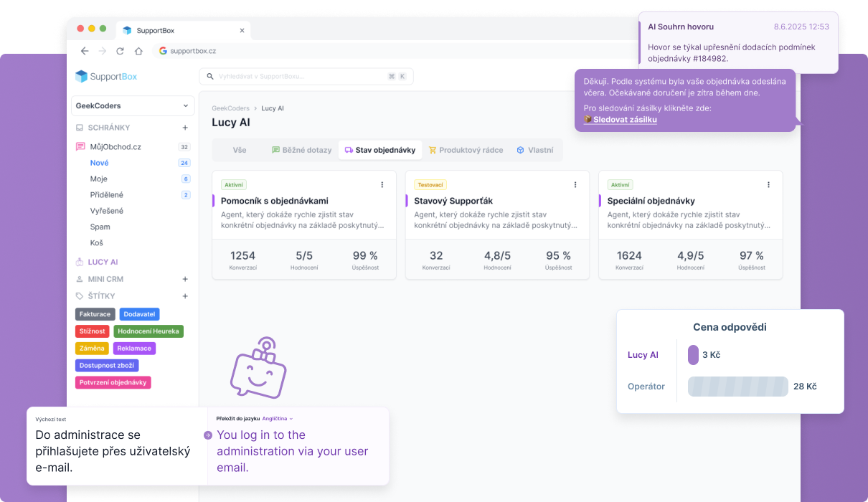The image size is (868, 502).
Task: Select the Běžné dotazy tab
Action: pyautogui.click(x=301, y=150)
